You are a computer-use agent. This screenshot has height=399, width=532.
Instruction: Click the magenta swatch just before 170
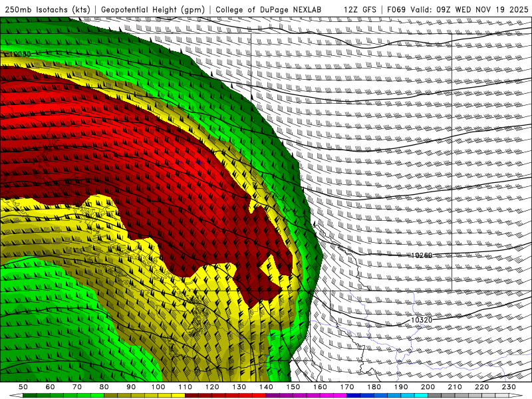(x=340, y=396)
